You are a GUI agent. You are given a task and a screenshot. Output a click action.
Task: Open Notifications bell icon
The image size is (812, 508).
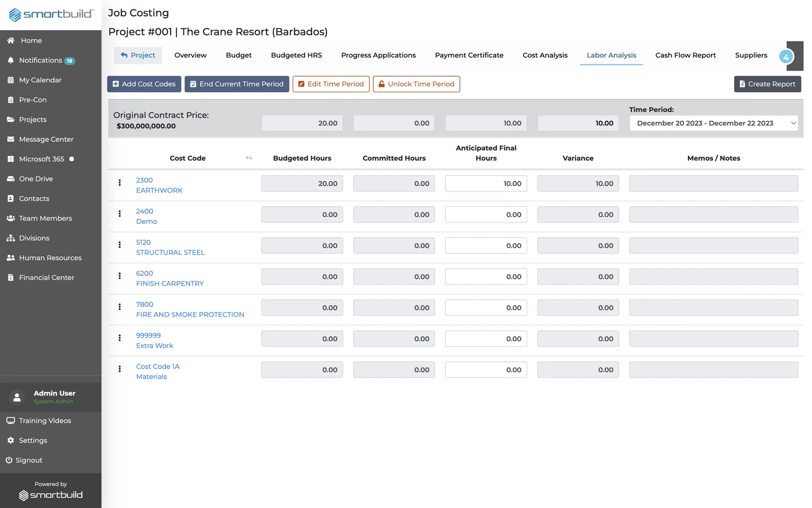click(x=10, y=60)
